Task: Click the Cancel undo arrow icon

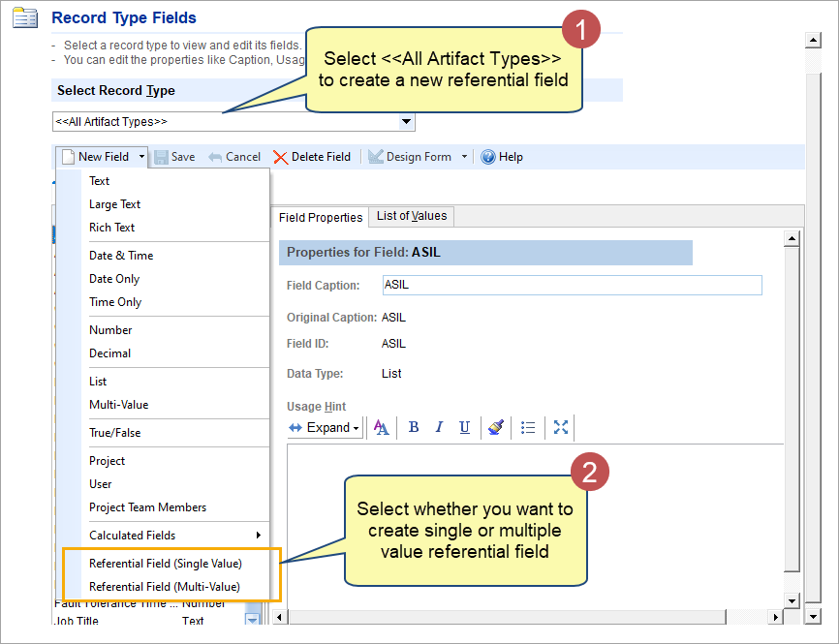Action: tap(215, 157)
